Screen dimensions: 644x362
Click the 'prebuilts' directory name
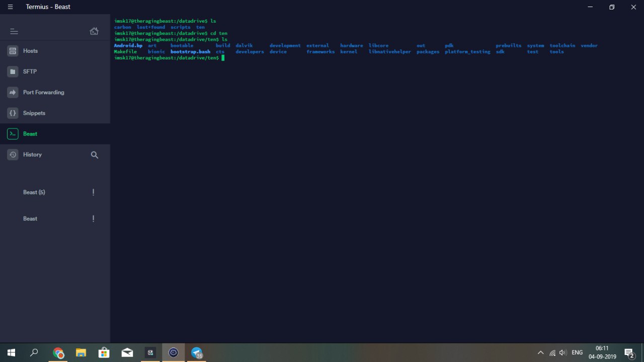click(509, 45)
